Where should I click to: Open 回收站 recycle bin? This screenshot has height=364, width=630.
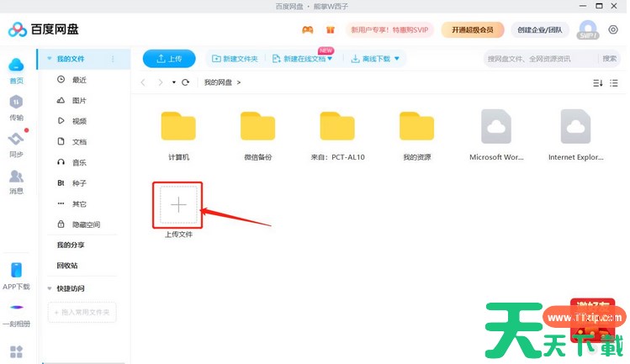click(67, 266)
